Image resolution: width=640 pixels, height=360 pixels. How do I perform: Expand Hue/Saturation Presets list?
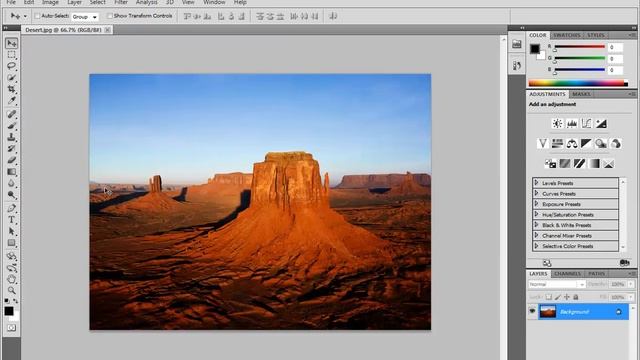(x=536, y=214)
